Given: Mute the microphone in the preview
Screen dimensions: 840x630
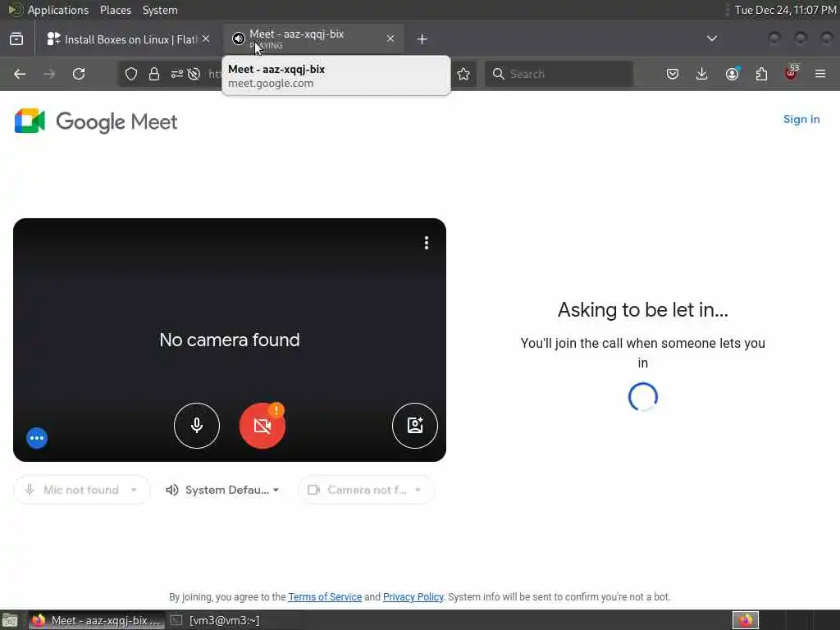Looking at the screenshot, I should click(x=197, y=426).
